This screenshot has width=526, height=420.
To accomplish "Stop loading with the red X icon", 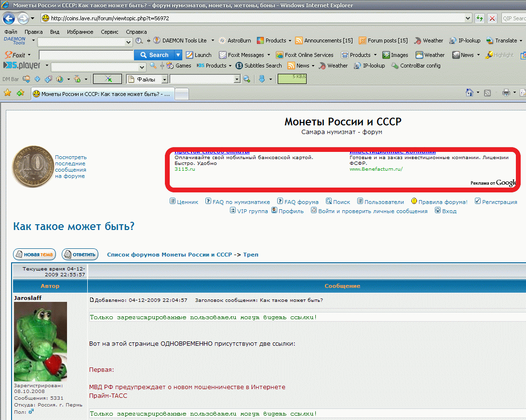I will [492, 18].
